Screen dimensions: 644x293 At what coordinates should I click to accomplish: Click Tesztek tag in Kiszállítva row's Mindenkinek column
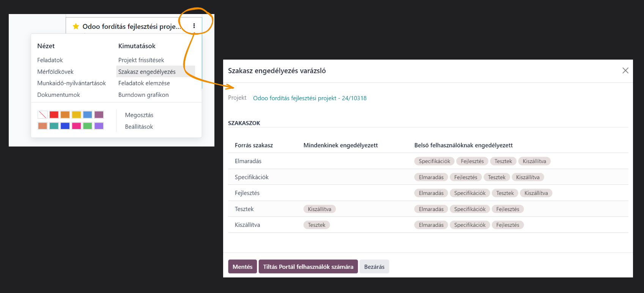click(316, 225)
